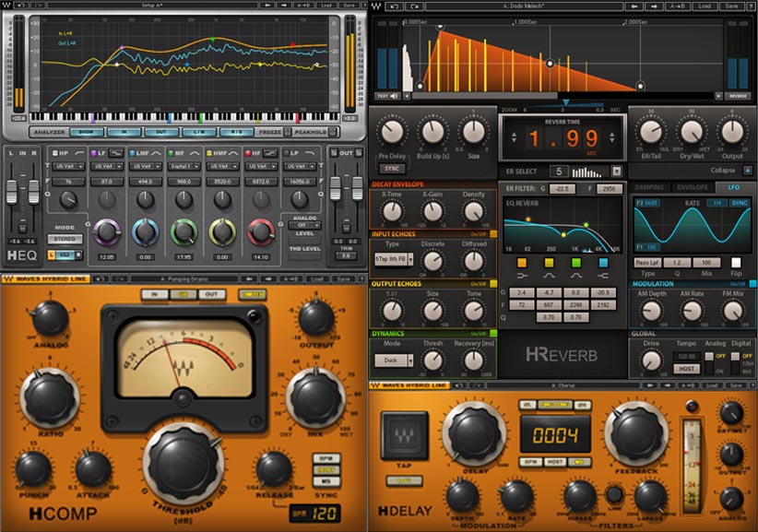Toggle Dynamics On/Off in H-Reverb
The width and height of the screenshot is (758, 532).
tap(493, 334)
